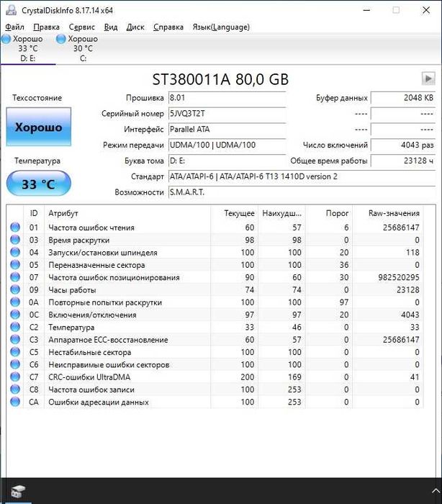Minimize the CrystalDiskInfo window
The width and height of the screenshot is (442, 504).
tap(366, 10)
